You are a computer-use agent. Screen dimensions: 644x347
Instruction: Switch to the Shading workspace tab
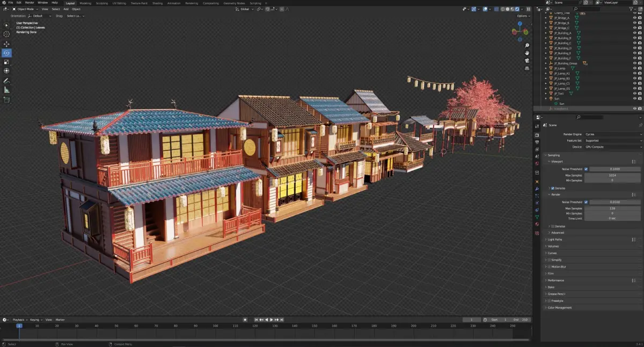[x=157, y=3]
